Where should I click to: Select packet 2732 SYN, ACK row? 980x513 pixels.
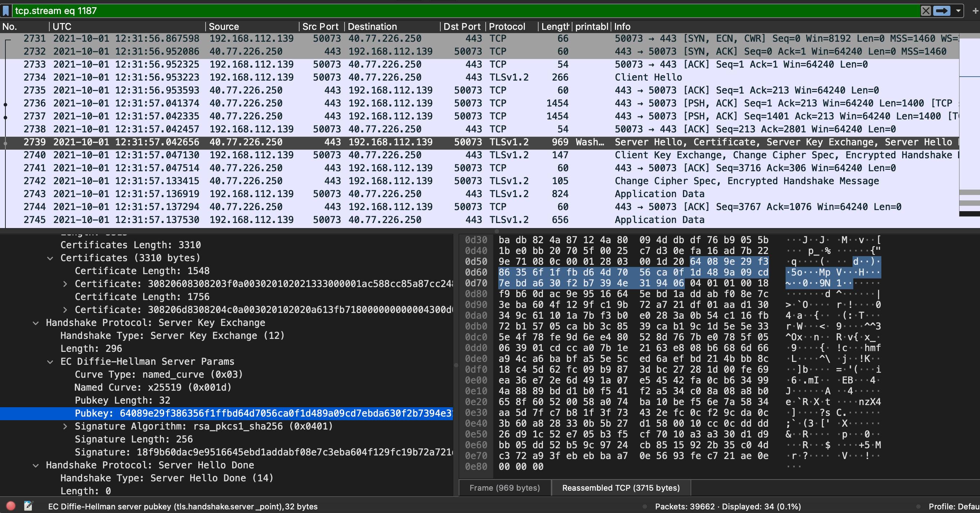click(x=479, y=51)
